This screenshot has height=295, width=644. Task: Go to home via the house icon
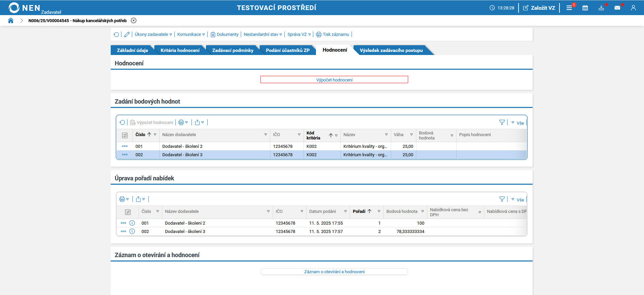pyautogui.click(x=11, y=20)
